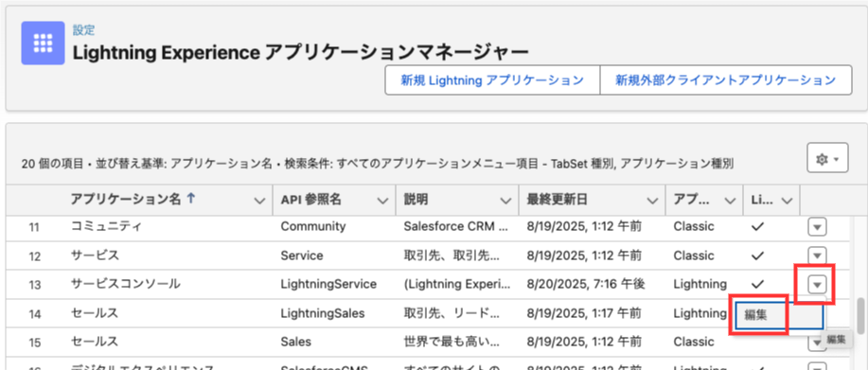Open 説明 column dropdown chevron
Image resolution: width=868 pixels, height=370 pixels.
tap(505, 202)
